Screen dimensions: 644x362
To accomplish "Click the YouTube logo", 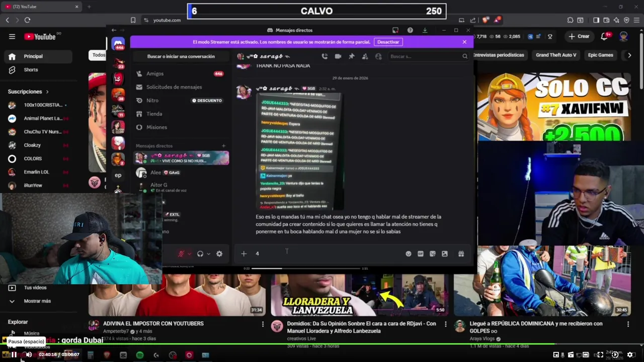I will pos(40,36).
